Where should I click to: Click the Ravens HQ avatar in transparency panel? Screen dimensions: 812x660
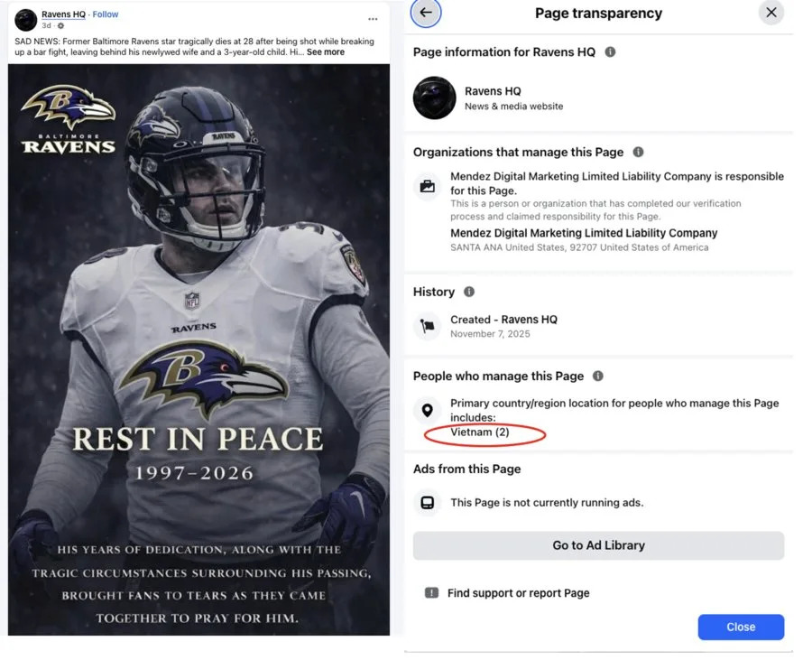coord(434,98)
